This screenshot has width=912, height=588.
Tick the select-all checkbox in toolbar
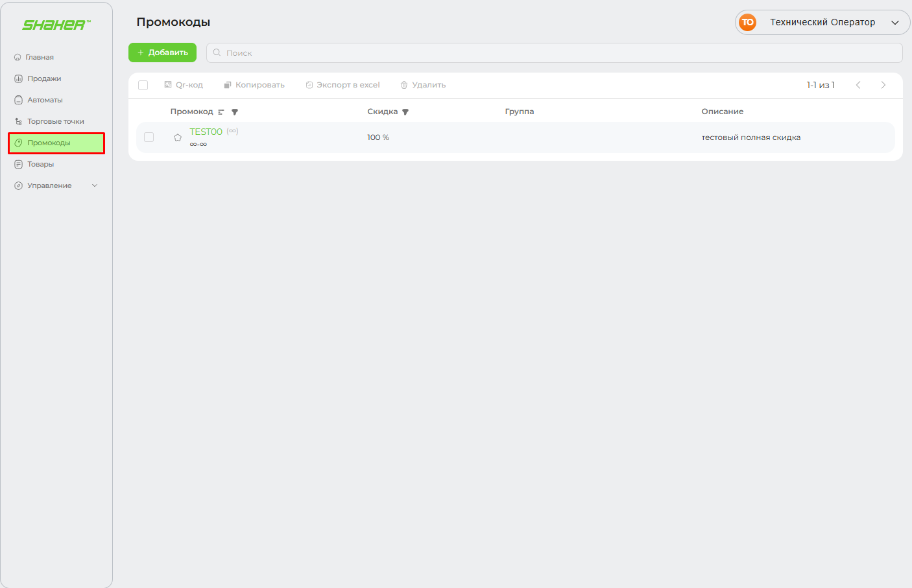click(143, 85)
